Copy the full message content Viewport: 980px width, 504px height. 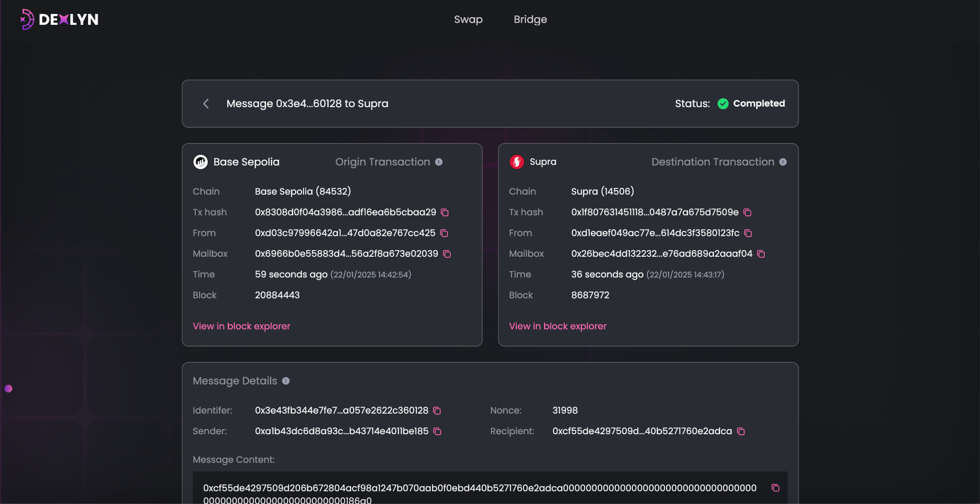coord(775,488)
